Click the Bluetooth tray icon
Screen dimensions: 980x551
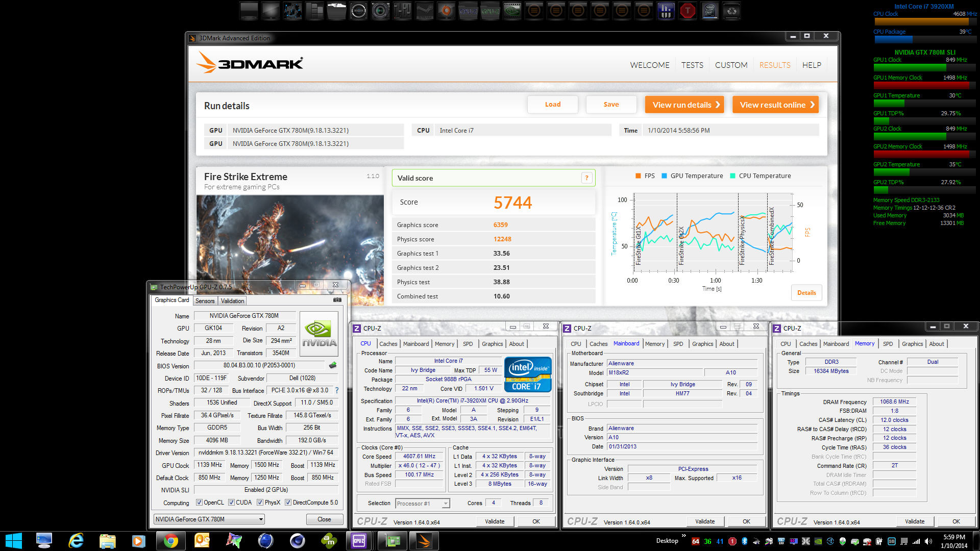(744, 541)
